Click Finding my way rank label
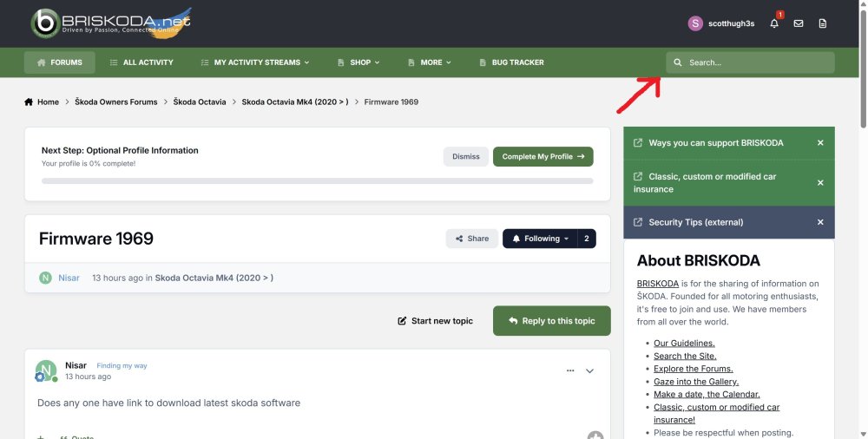This screenshot has height=439, width=868. click(122, 366)
